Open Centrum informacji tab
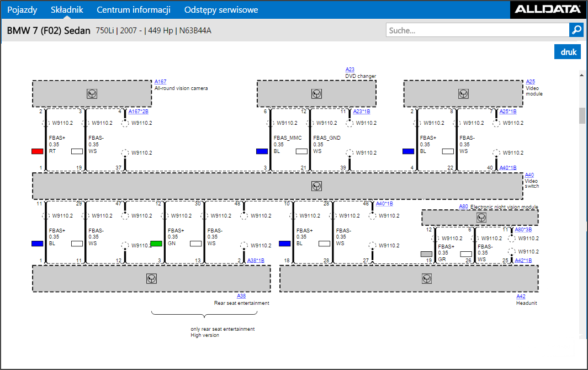Screen dimensions: 588x370 click(134, 10)
